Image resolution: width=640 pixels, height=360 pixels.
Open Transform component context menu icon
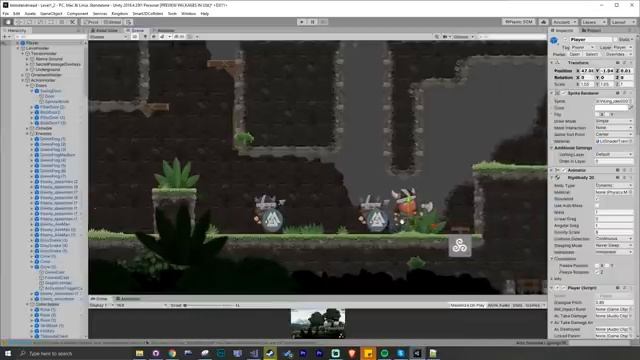click(630, 63)
